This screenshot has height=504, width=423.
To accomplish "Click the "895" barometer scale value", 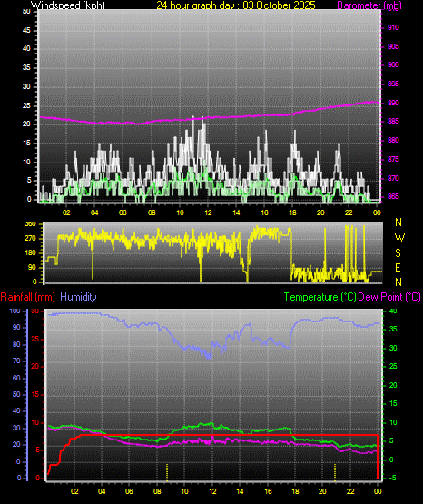I will (393, 84).
